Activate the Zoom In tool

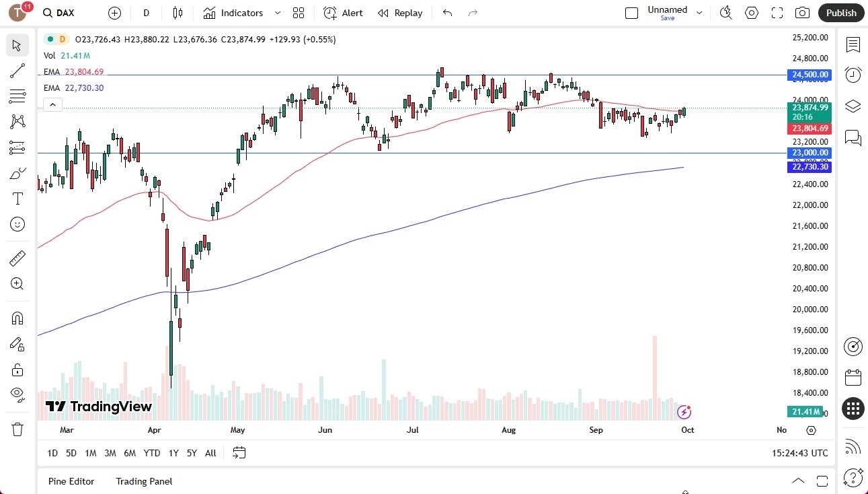point(17,284)
